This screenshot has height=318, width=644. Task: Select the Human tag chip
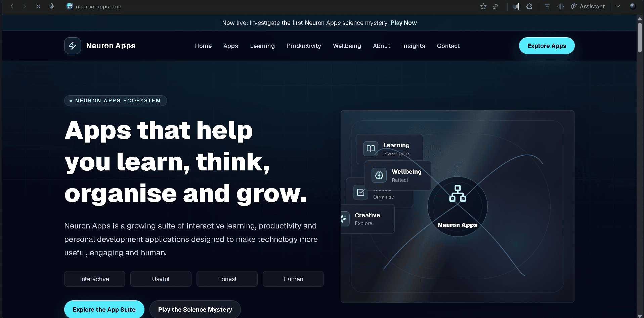click(293, 279)
